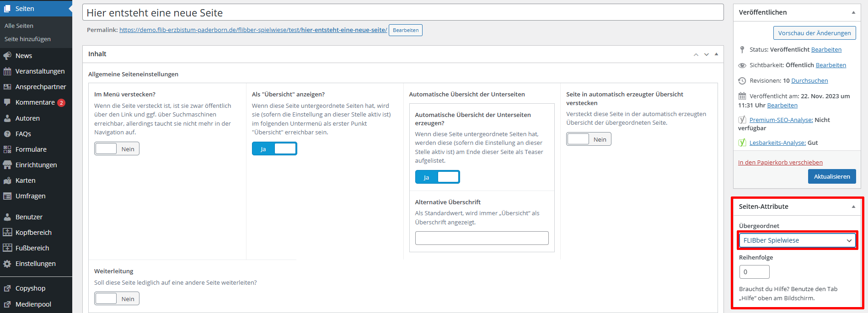The image size is (868, 313).
Task: Open Alle Seiten in the sidebar
Action: (x=19, y=26)
